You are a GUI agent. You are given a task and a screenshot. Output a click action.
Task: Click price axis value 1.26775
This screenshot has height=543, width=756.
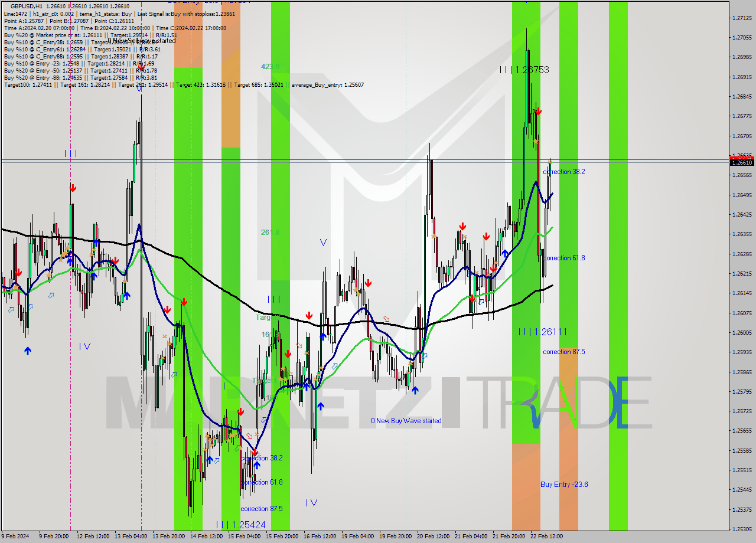(741, 116)
